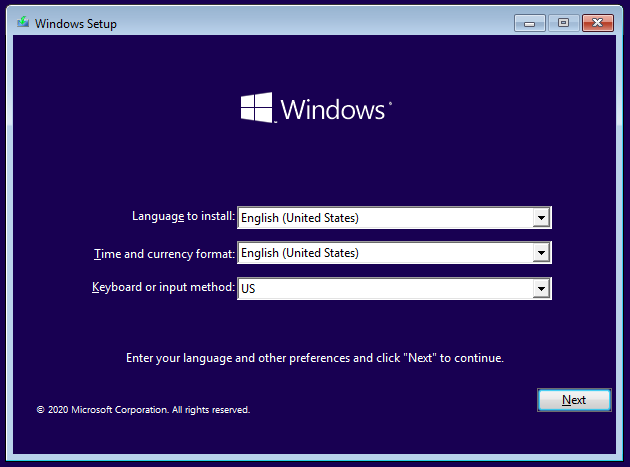Click the Windows Setup title bar icon

pos(23,23)
